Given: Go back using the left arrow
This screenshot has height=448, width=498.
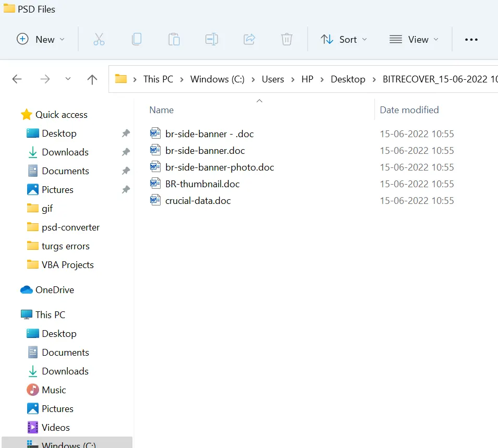Looking at the screenshot, I should (x=17, y=79).
